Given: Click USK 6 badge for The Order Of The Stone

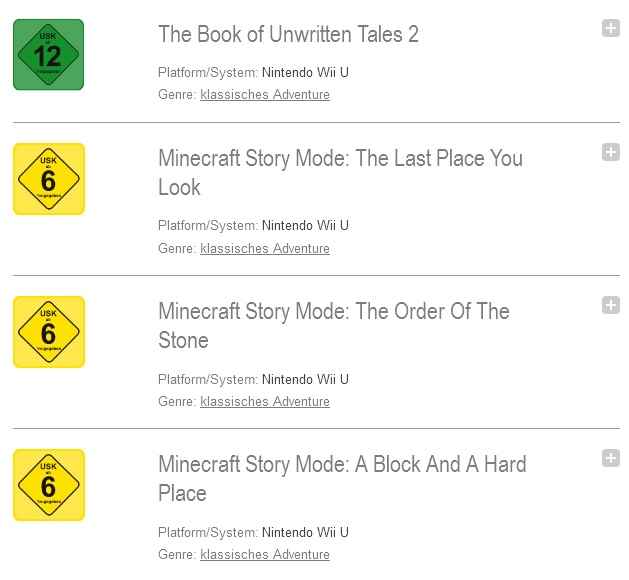Looking at the screenshot, I should point(49,332).
